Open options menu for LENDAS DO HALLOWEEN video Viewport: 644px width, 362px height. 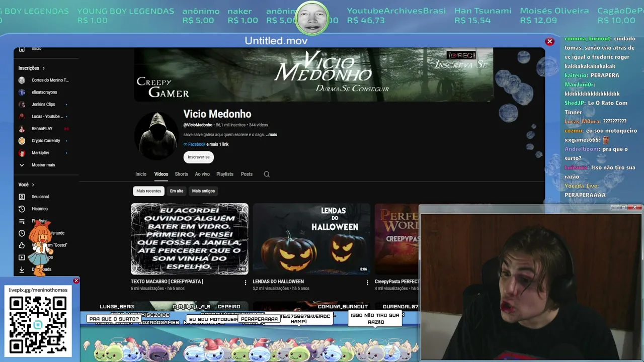coord(367,283)
